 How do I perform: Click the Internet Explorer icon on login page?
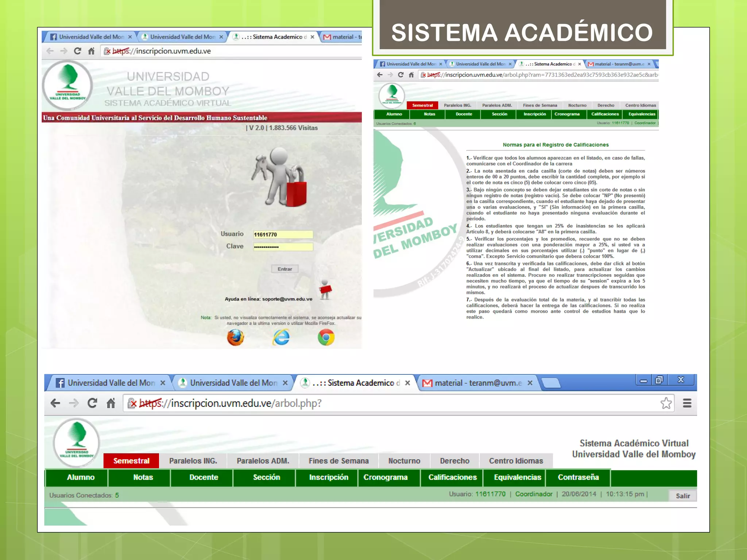pos(281,337)
